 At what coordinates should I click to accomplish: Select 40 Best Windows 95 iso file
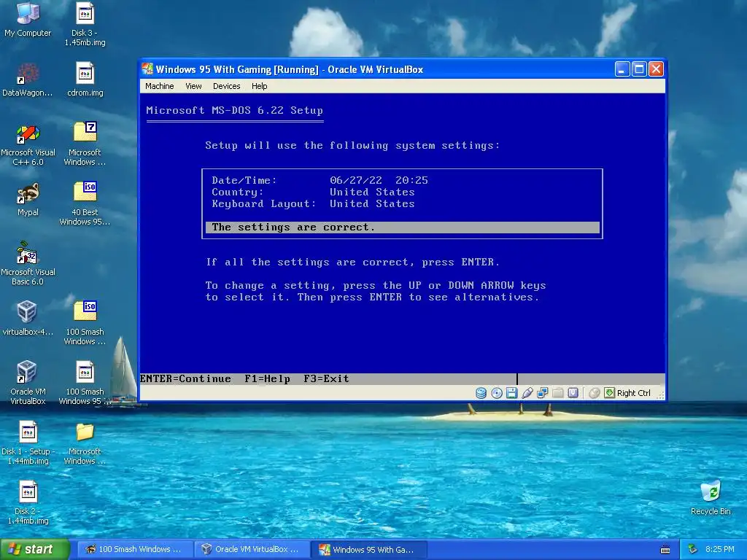pos(85,204)
